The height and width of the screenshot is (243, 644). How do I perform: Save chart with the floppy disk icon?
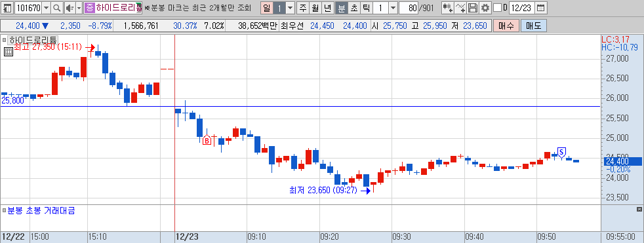473,8
